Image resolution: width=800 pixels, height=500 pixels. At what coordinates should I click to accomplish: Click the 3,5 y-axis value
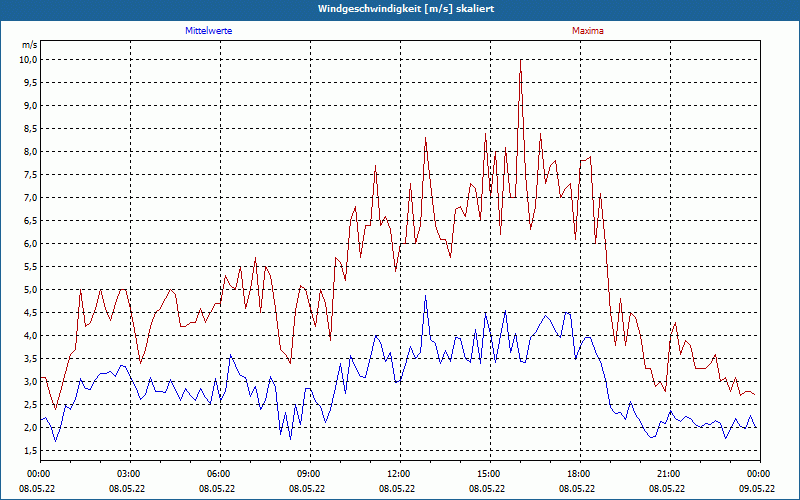point(31,358)
